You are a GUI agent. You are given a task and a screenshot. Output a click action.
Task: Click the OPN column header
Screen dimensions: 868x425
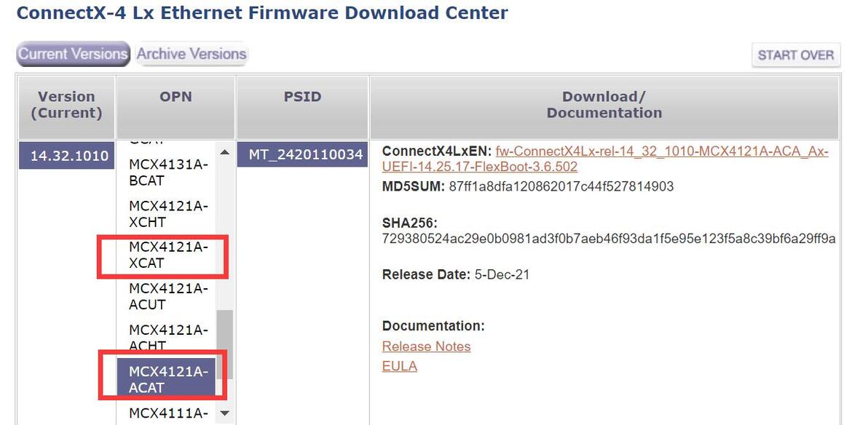point(175,97)
